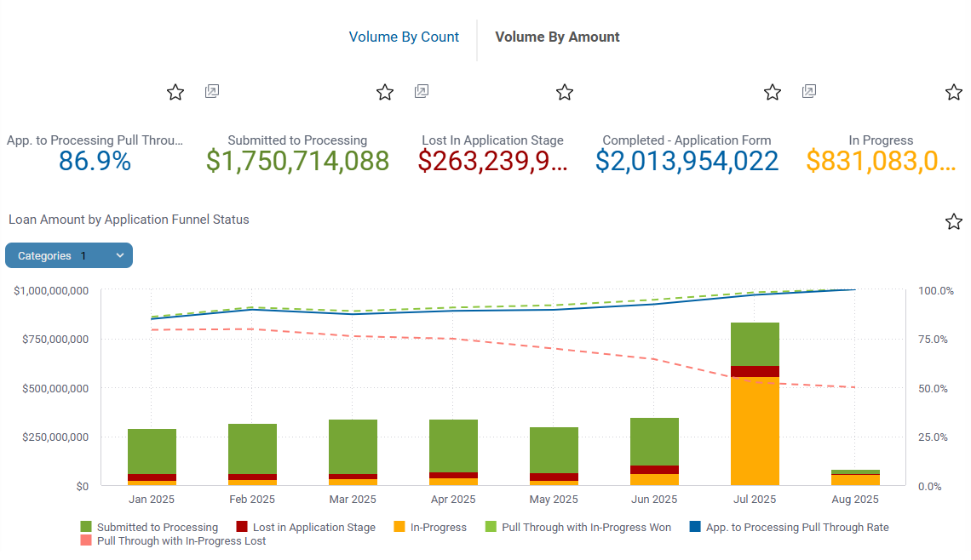The width and height of the screenshot is (971, 560).
Task: Click the orange In-Progress legend swatch
Action: (399, 528)
